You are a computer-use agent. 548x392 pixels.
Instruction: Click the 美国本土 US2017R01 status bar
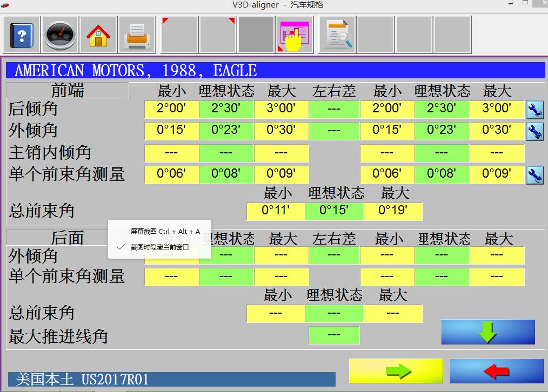171,379
